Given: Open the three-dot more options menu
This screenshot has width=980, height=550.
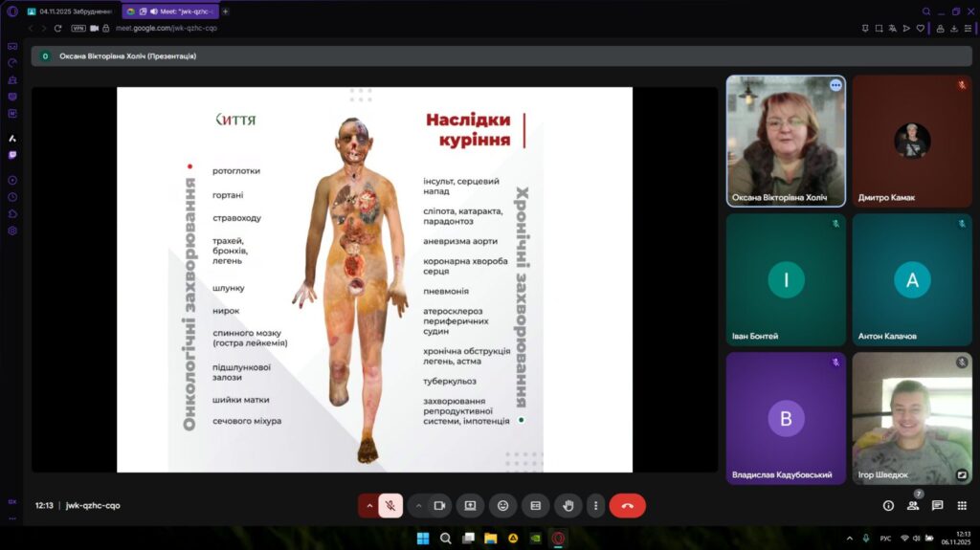Looking at the screenshot, I should coord(596,505).
